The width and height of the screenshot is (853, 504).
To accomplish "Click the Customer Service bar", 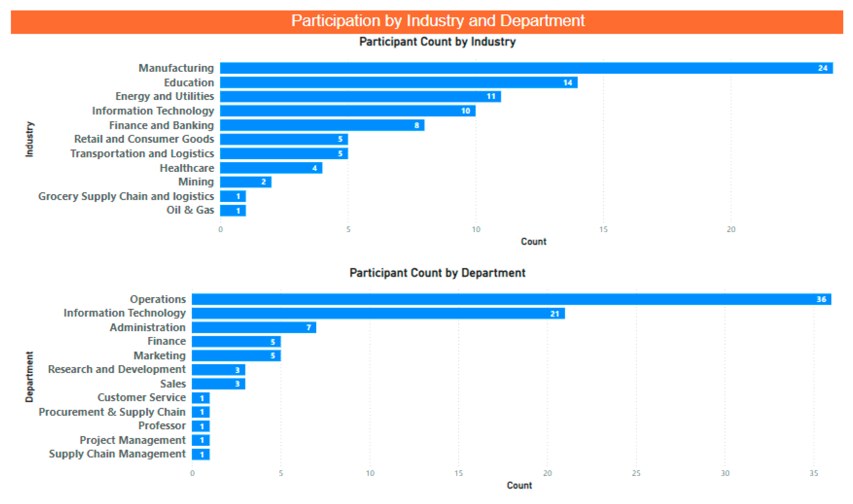I will 201,398.
